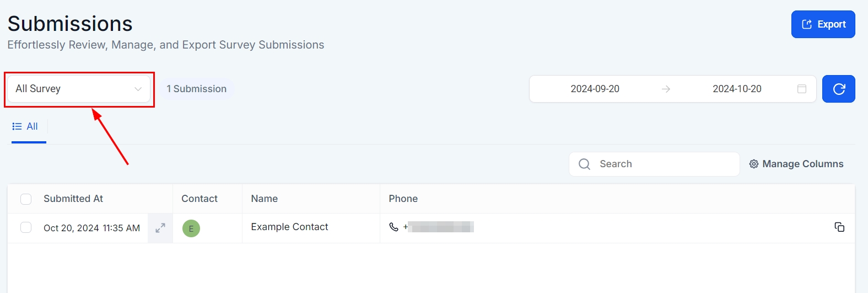The width and height of the screenshot is (868, 293).
Task: Click the chevron arrow in All Survey selector
Action: point(138,89)
